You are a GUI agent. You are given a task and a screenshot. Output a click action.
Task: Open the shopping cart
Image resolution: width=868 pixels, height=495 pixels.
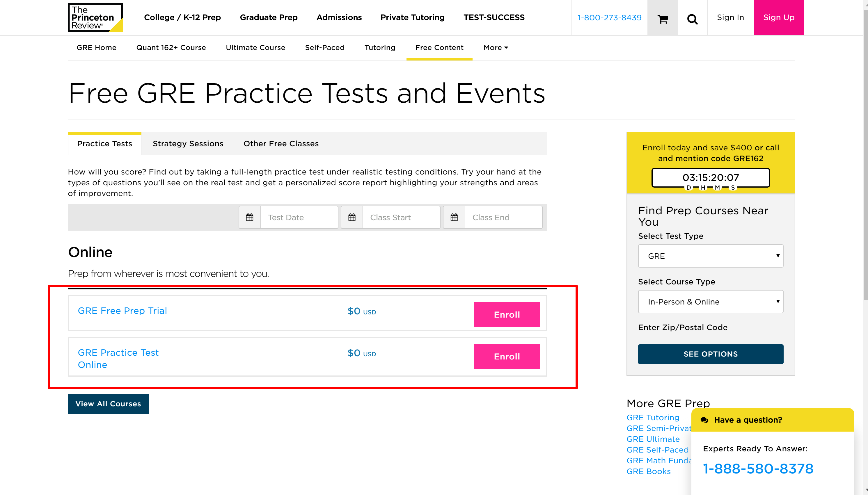click(x=663, y=18)
